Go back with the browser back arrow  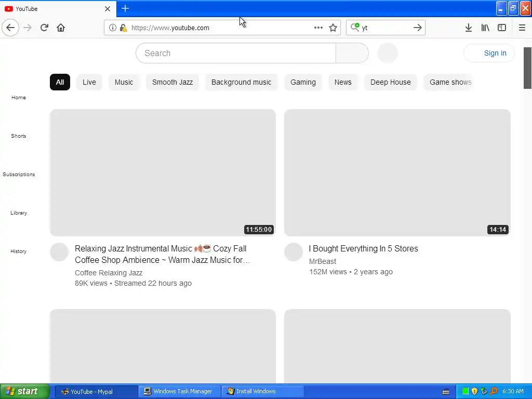(x=10, y=28)
